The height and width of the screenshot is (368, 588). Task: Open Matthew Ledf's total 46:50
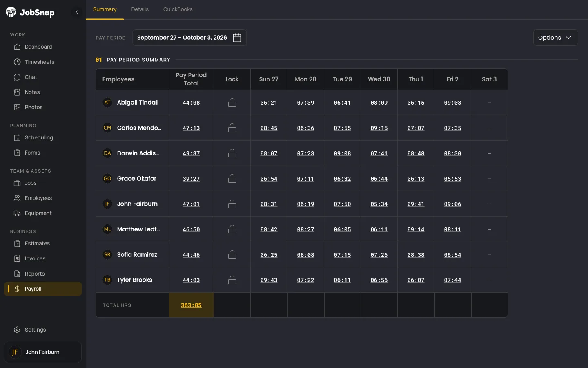(191, 229)
